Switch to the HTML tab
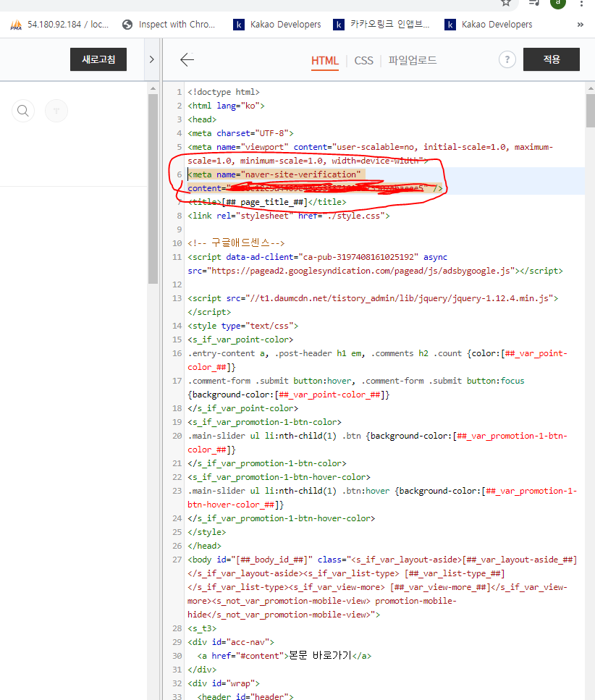595x700 pixels. pyautogui.click(x=325, y=61)
